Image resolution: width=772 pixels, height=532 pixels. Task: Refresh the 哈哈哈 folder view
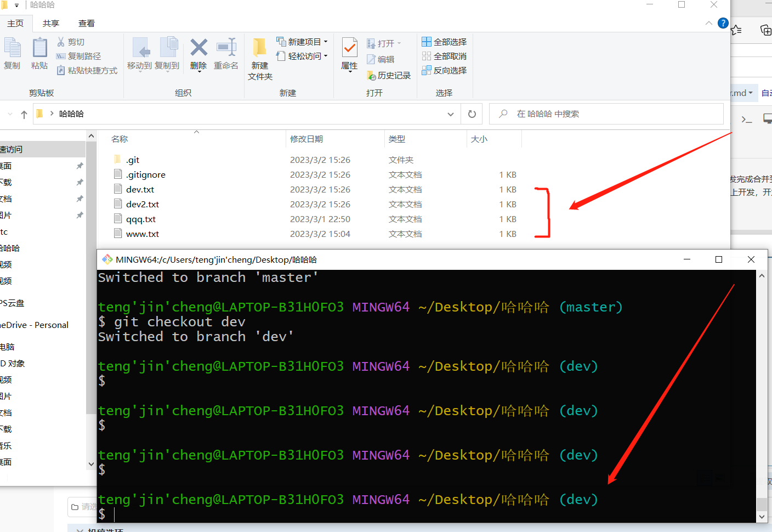(x=472, y=114)
